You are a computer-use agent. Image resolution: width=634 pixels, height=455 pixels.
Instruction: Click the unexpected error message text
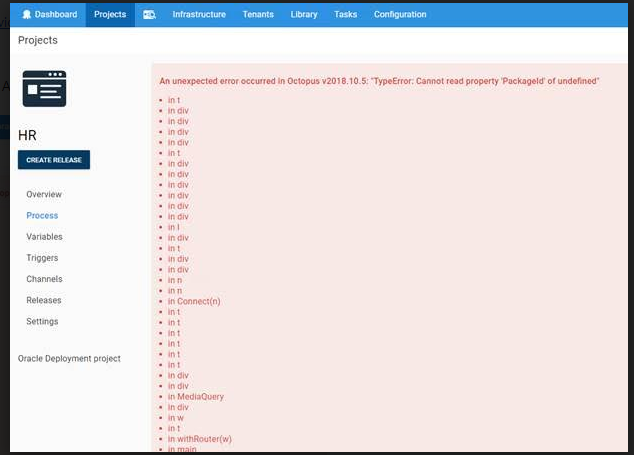coord(379,81)
